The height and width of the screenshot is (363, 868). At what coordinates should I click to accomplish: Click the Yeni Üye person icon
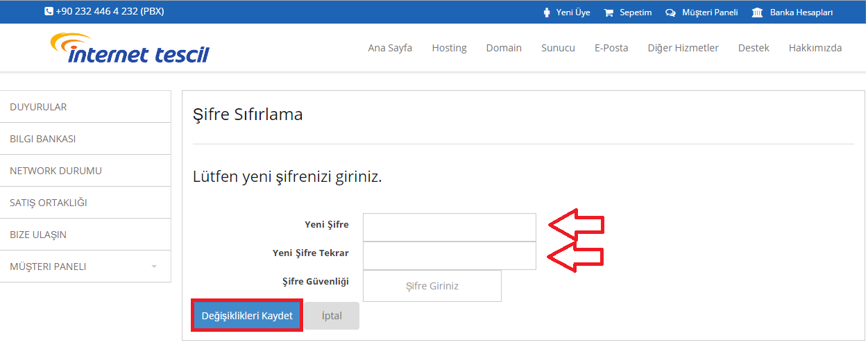tap(547, 12)
